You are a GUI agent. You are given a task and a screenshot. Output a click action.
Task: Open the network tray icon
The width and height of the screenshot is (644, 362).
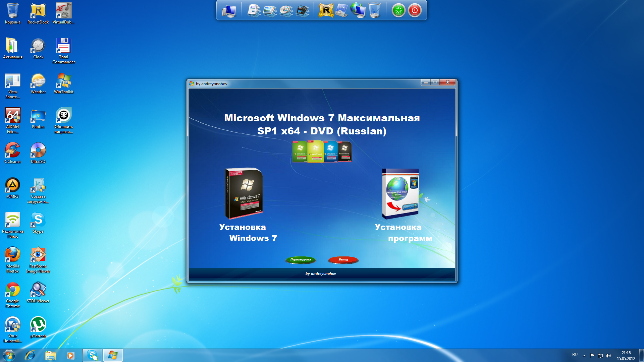[600, 356]
